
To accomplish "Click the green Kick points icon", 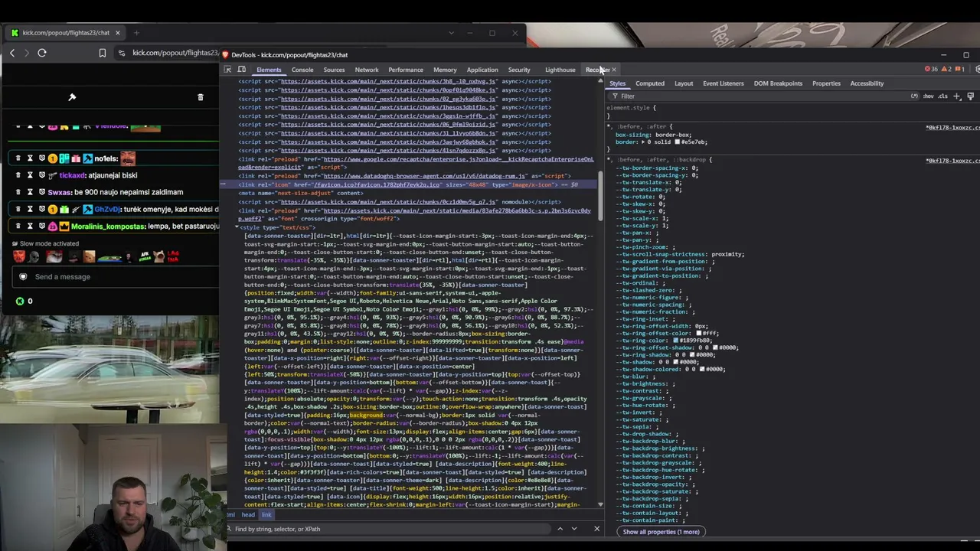I will (20, 301).
